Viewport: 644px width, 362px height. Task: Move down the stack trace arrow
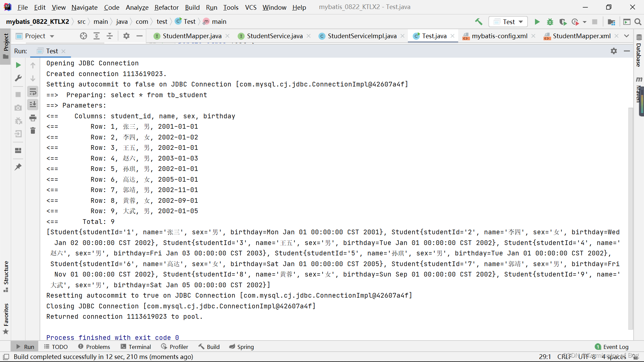pyautogui.click(x=33, y=78)
